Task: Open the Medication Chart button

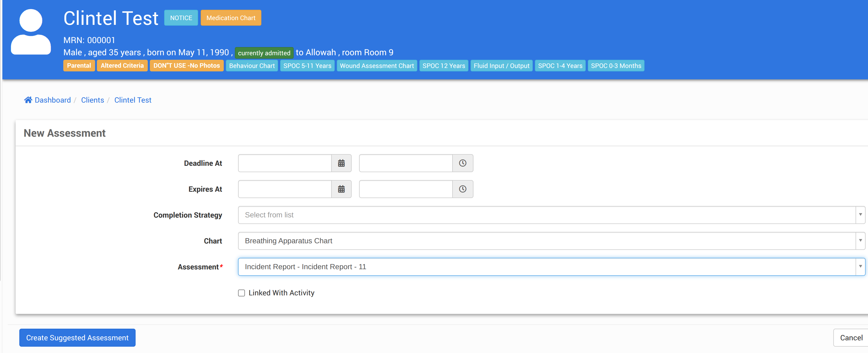Action: coord(231,18)
